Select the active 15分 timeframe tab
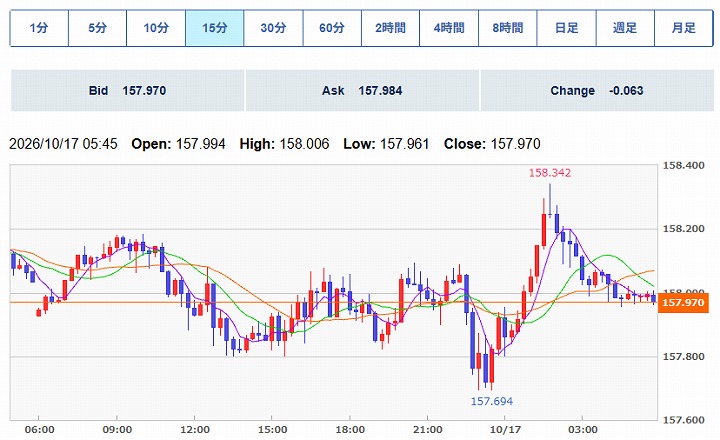720x440 pixels. click(x=214, y=28)
